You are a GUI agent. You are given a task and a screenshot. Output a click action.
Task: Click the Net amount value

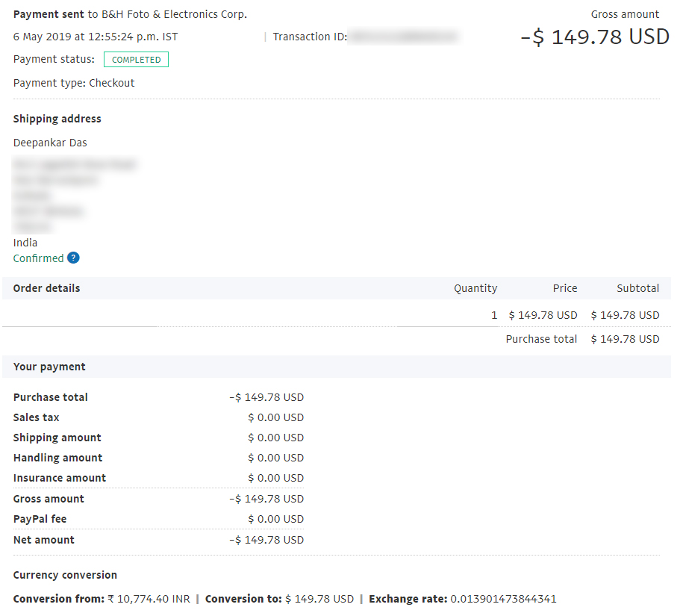[266, 540]
